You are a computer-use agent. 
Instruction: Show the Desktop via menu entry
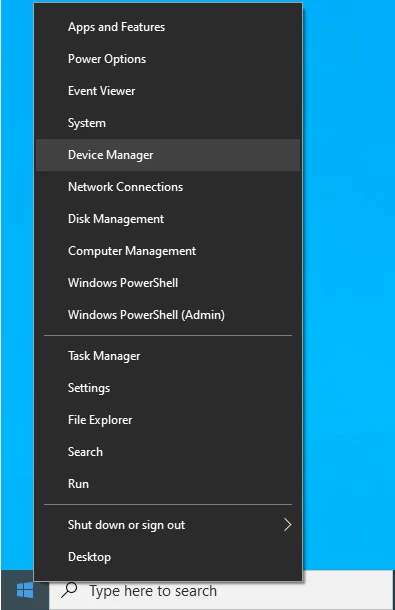(x=168, y=557)
